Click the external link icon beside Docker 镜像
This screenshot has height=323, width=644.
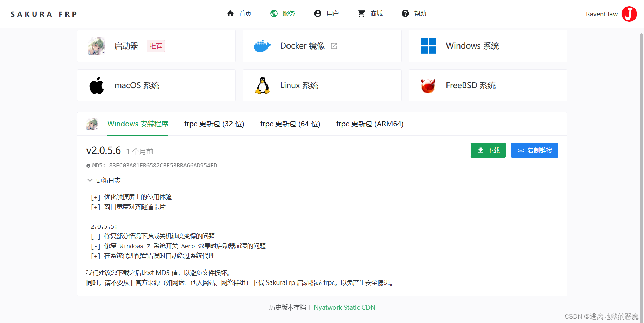[x=334, y=46]
